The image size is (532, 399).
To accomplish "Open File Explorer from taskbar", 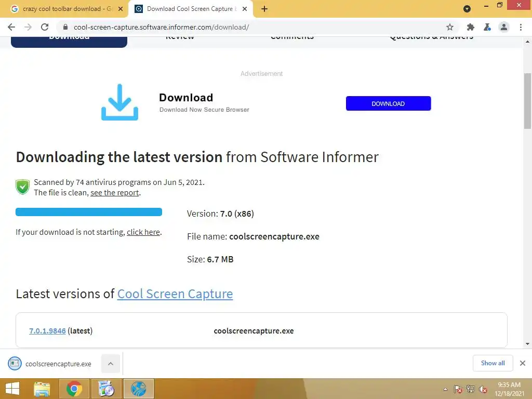I will click(x=42, y=389).
